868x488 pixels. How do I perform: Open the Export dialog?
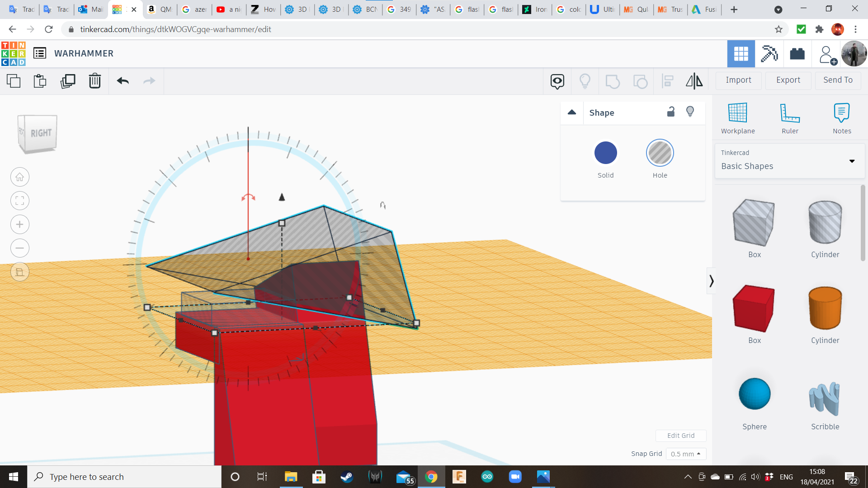(788, 80)
